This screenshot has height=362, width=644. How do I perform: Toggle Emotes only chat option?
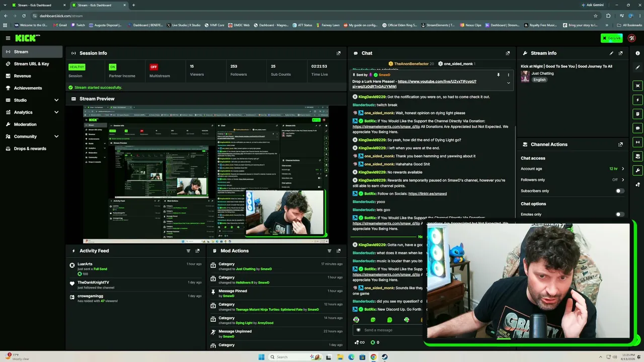coord(620,214)
